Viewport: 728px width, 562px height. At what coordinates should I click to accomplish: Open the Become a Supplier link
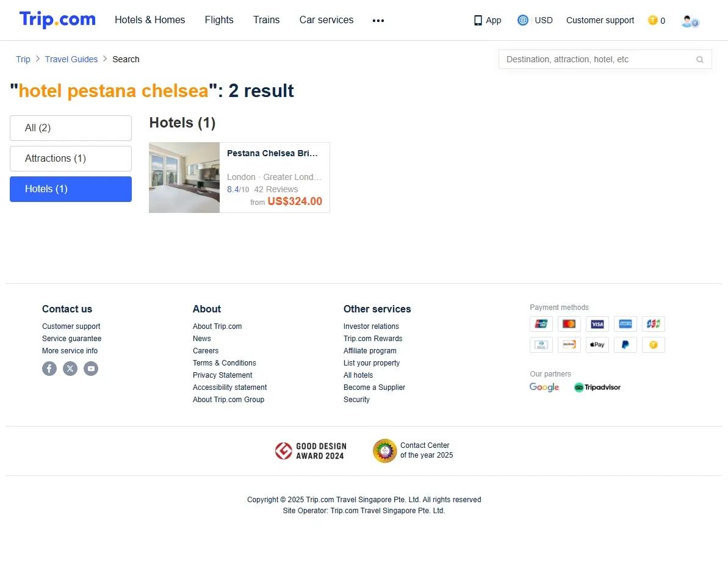pyautogui.click(x=374, y=387)
